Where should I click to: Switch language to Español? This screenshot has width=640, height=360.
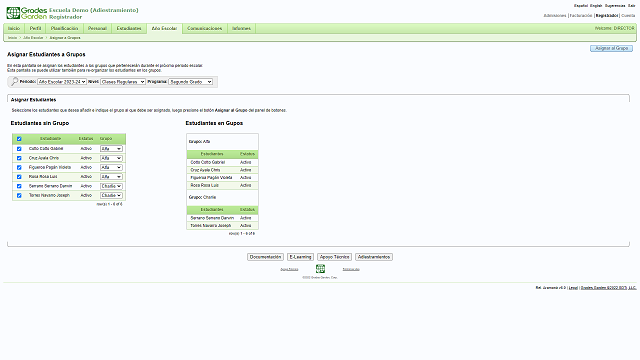click(x=581, y=6)
